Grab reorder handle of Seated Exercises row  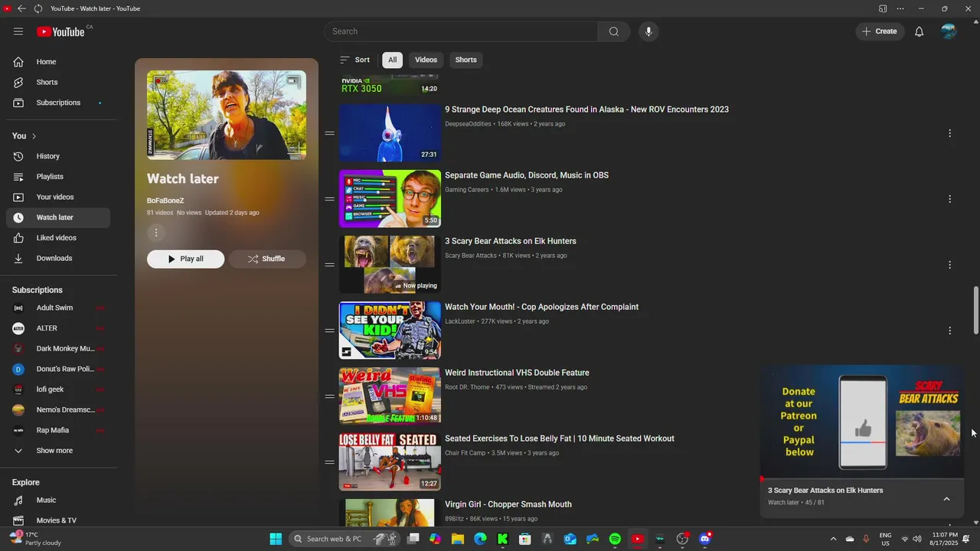click(x=329, y=462)
